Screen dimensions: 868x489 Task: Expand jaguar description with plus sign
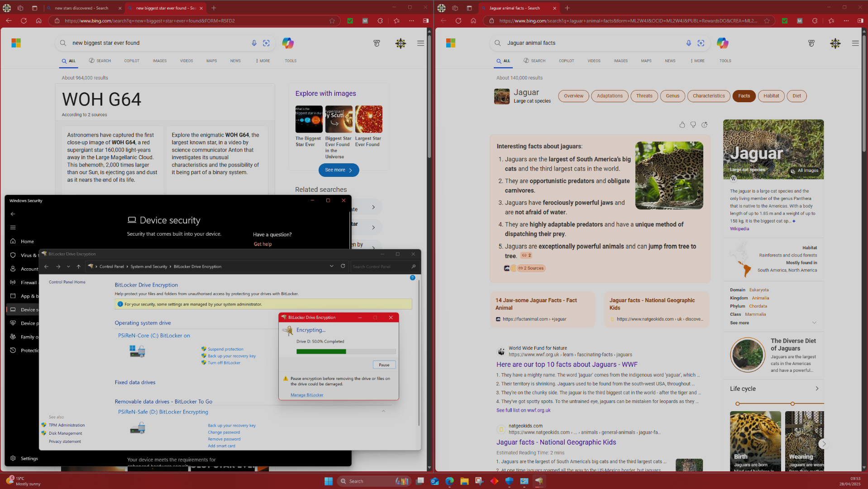(x=794, y=221)
